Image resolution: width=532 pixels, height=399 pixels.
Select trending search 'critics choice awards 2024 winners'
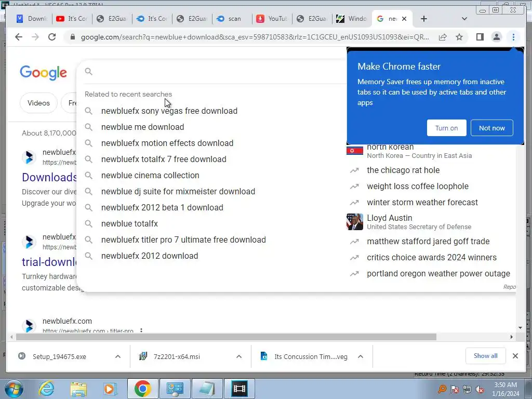pos(431,258)
